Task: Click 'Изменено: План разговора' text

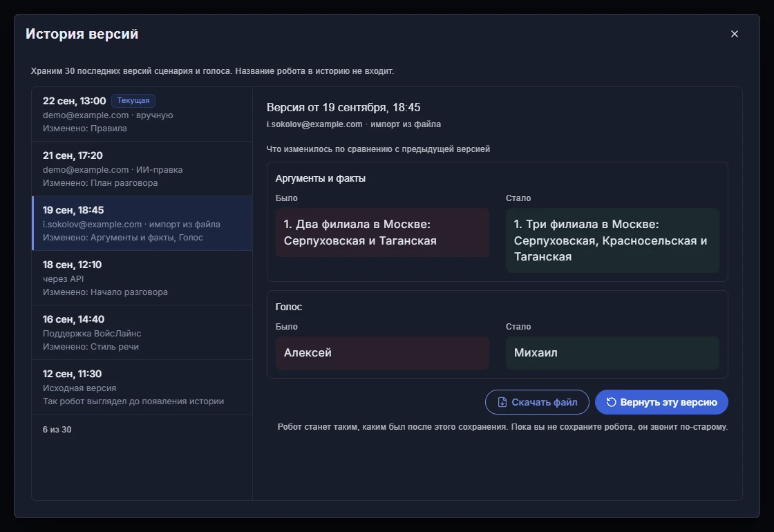Action: click(100, 183)
